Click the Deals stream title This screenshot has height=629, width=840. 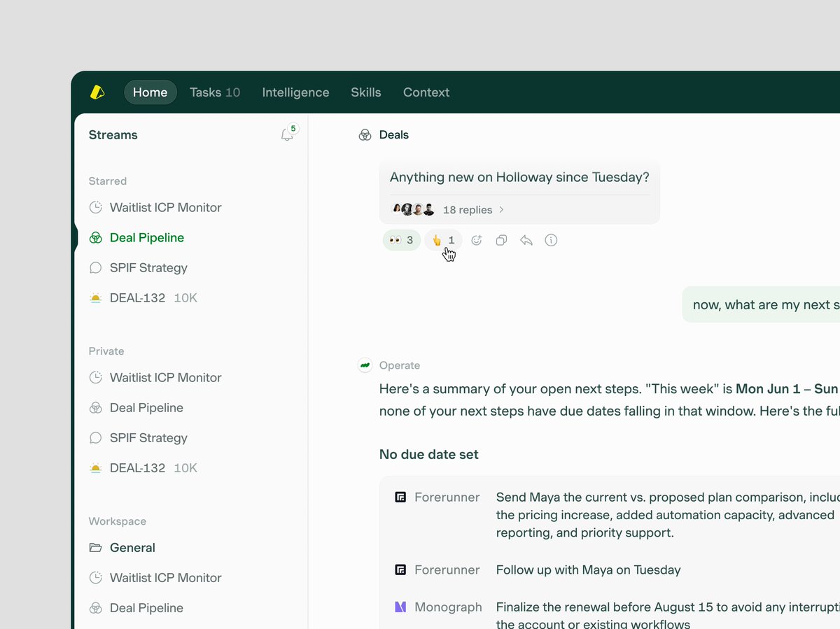(x=394, y=135)
